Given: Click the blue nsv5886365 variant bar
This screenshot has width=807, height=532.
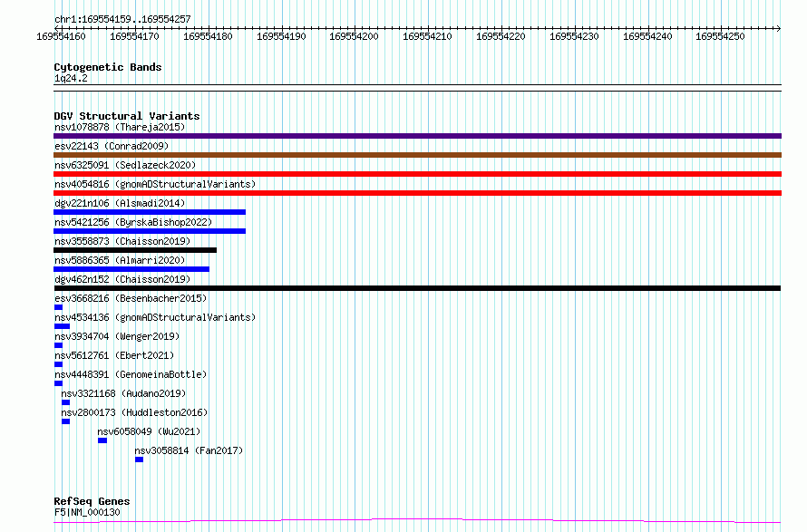Looking at the screenshot, I should (x=131, y=269).
